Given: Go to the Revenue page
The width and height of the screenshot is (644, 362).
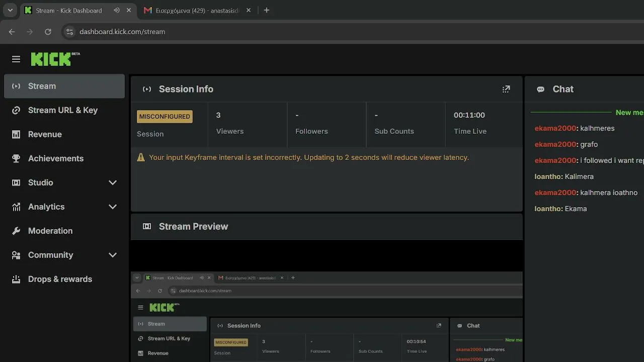Looking at the screenshot, I should (64, 134).
